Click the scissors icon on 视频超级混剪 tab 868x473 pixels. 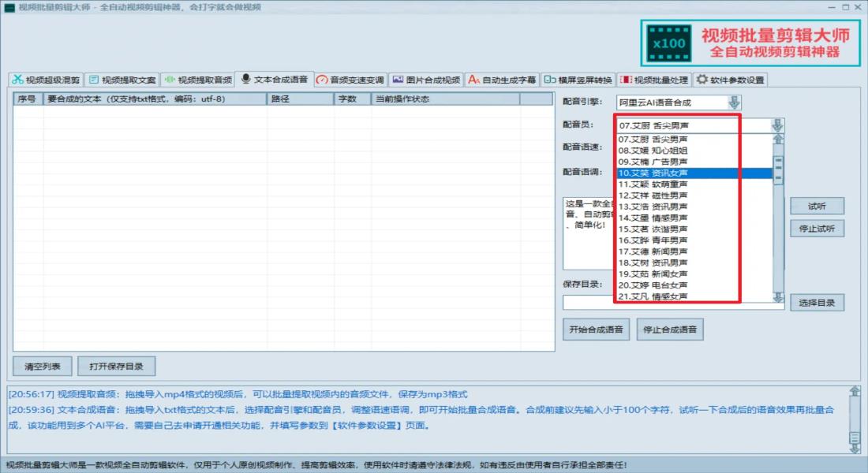[x=17, y=80]
